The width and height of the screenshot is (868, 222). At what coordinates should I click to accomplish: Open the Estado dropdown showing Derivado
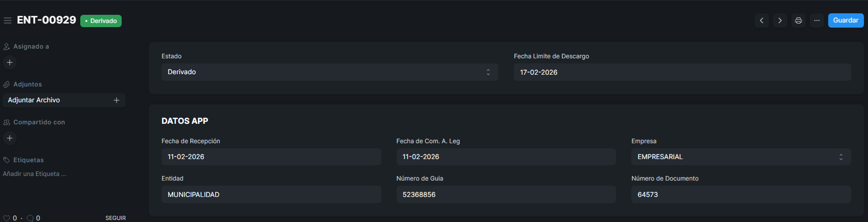tap(330, 72)
